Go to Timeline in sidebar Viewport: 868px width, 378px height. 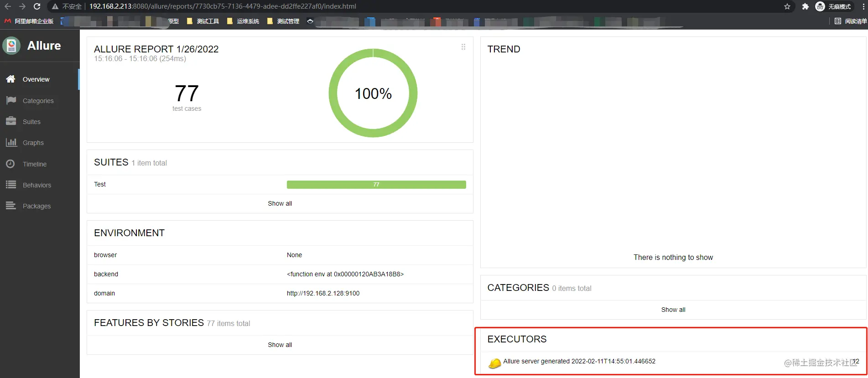40,164
